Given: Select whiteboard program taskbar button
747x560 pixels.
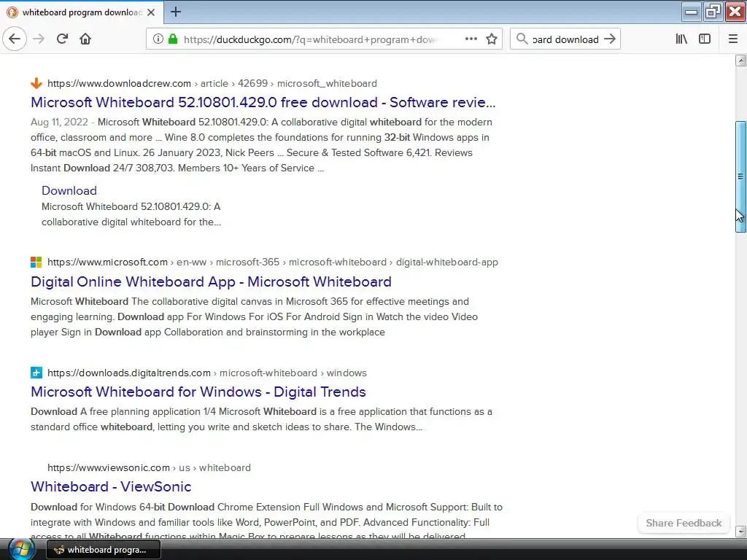Looking at the screenshot, I should point(104,550).
